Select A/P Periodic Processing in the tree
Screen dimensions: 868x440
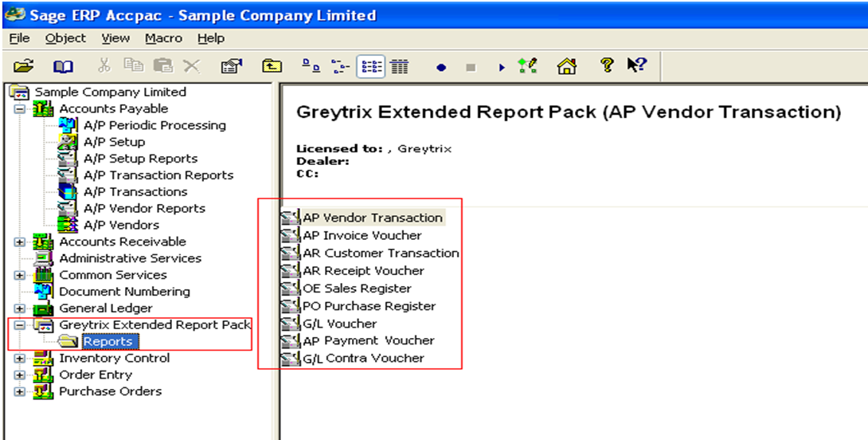point(154,125)
